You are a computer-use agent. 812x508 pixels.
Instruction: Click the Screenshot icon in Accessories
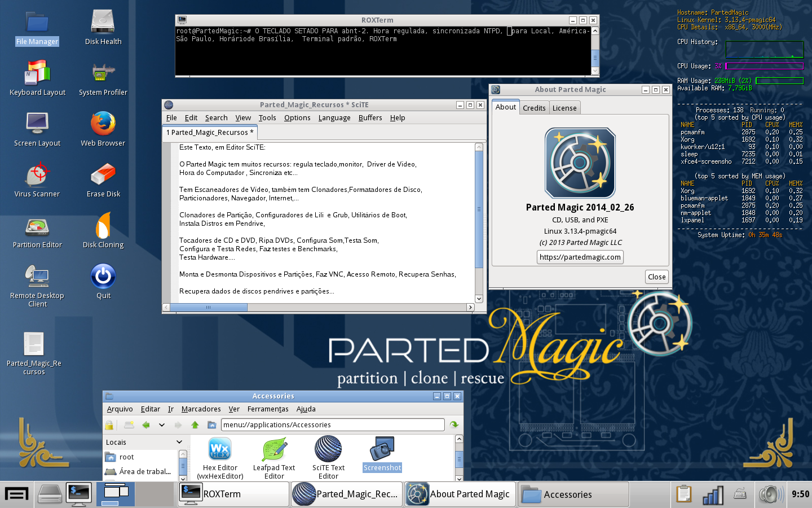pos(382,454)
